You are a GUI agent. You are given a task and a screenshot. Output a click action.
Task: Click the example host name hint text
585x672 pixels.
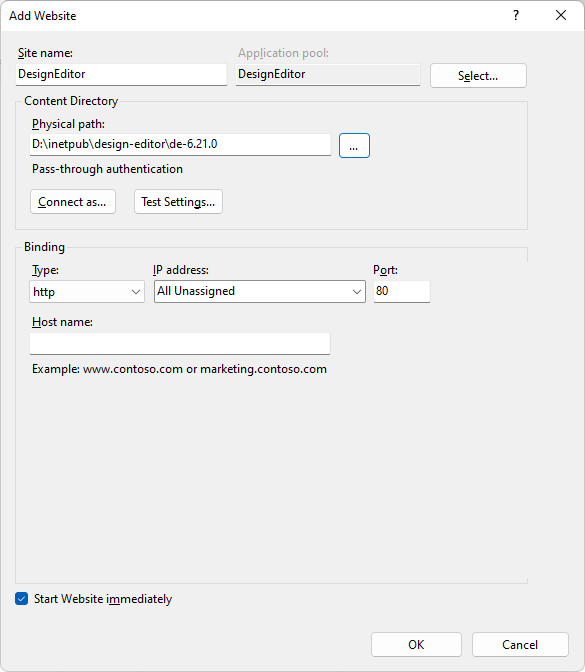pyautogui.click(x=180, y=369)
